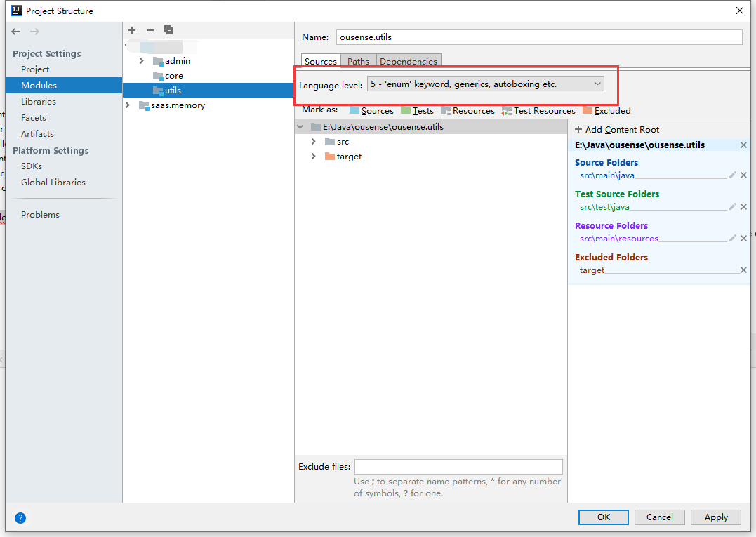Viewport: 756px width, 537px height.
Task: Click the add new module plus icon
Action: pyautogui.click(x=131, y=30)
